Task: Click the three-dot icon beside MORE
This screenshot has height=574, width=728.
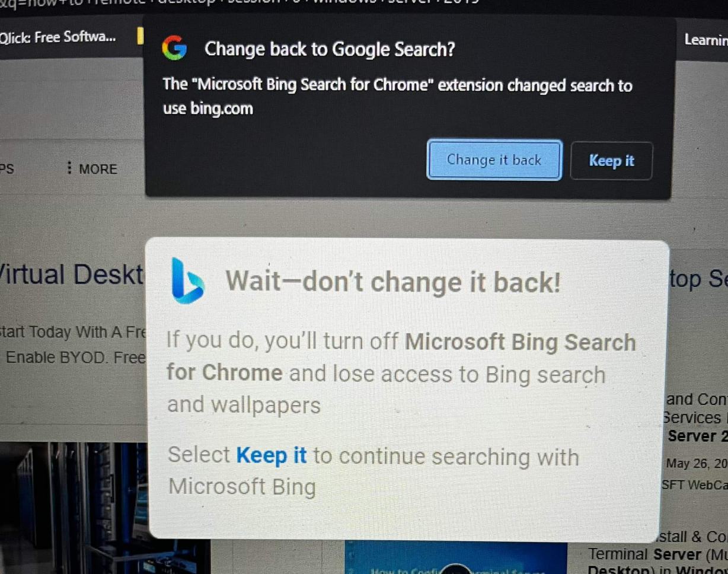Action: (x=69, y=168)
